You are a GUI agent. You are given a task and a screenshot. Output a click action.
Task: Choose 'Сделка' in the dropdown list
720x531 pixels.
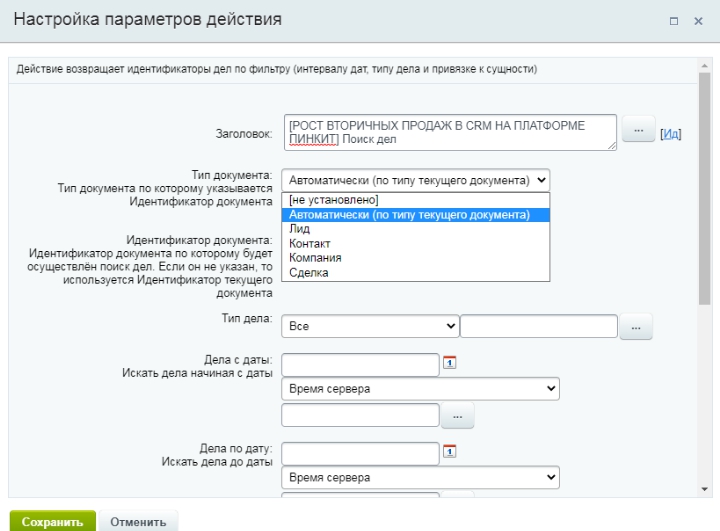coord(309,272)
